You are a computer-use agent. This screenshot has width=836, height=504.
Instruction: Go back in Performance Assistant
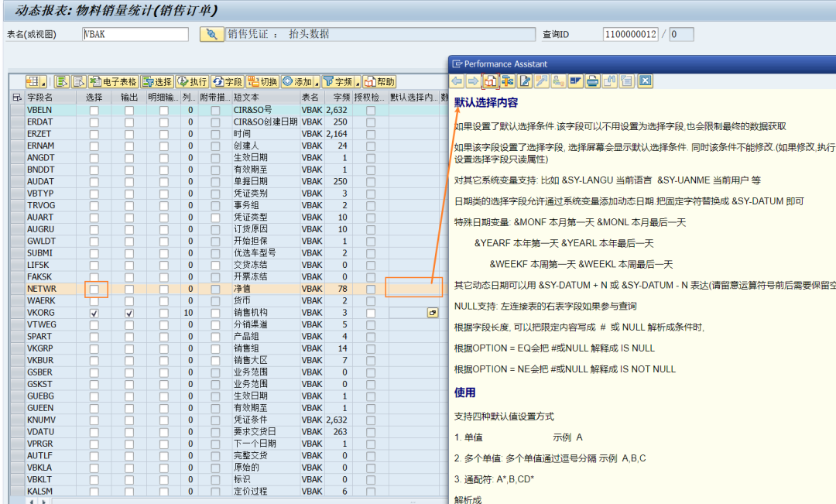457,81
